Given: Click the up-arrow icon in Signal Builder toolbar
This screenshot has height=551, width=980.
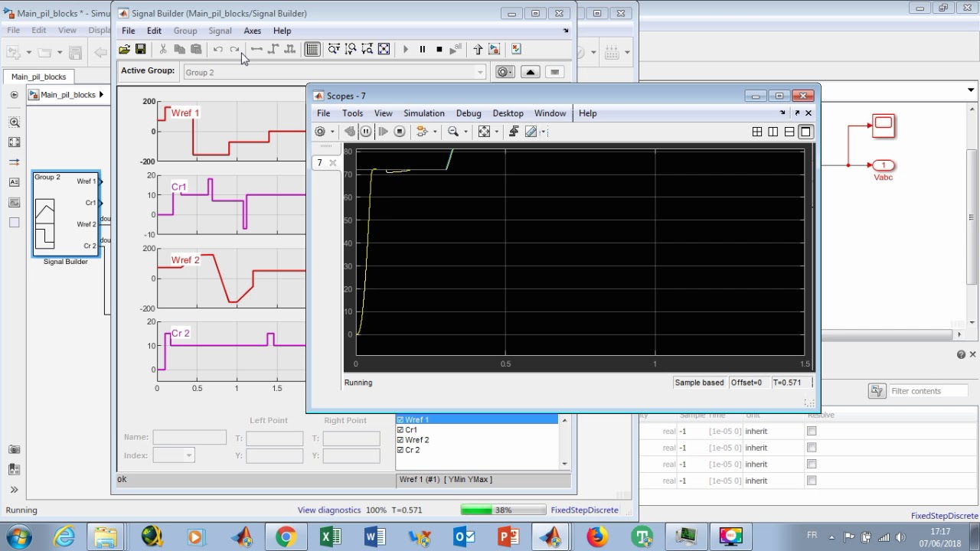Looking at the screenshot, I should (x=478, y=49).
